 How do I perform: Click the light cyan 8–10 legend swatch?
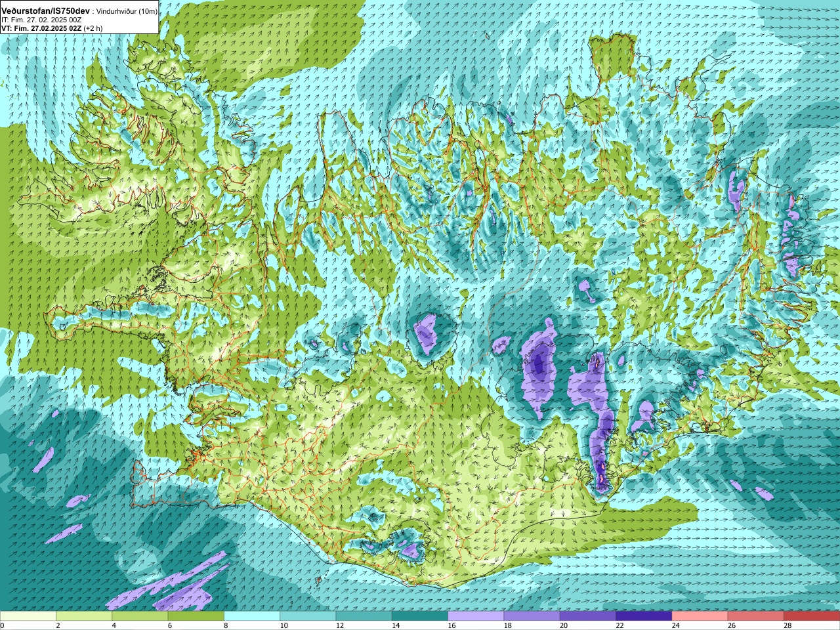pyautogui.click(x=252, y=616)
